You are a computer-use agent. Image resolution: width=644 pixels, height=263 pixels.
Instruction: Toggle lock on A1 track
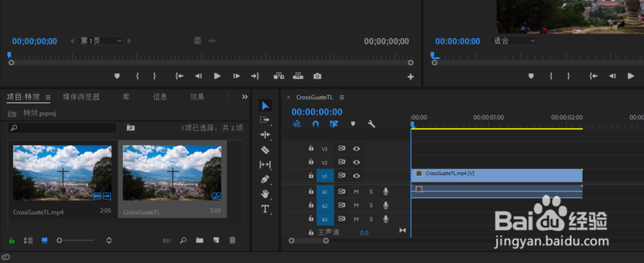tap(311, 191)
